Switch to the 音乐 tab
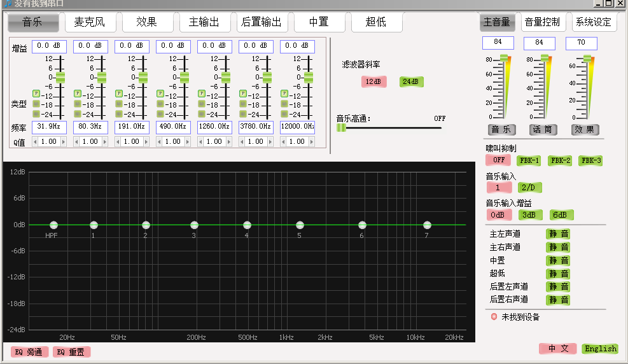 click(x=33, y=22)
